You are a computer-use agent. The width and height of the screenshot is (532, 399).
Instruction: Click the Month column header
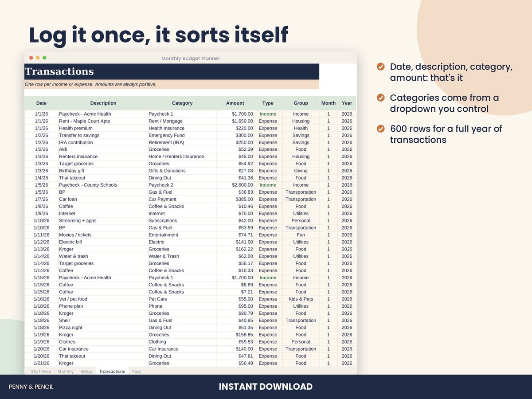point(329,103)
